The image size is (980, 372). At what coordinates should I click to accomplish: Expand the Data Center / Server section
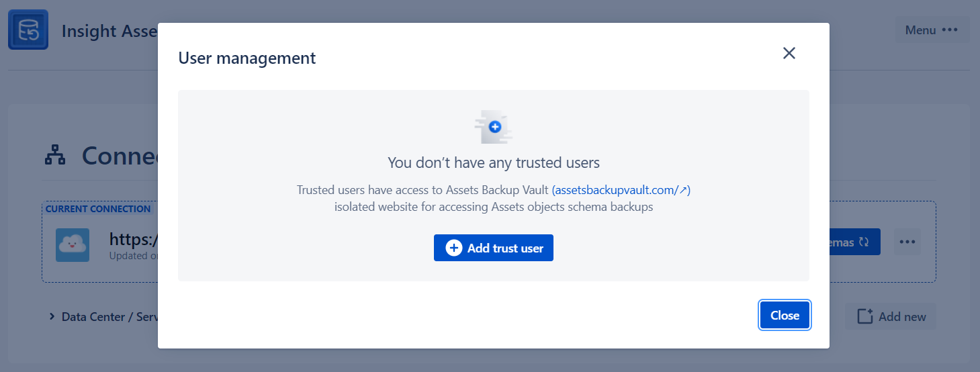103,316
